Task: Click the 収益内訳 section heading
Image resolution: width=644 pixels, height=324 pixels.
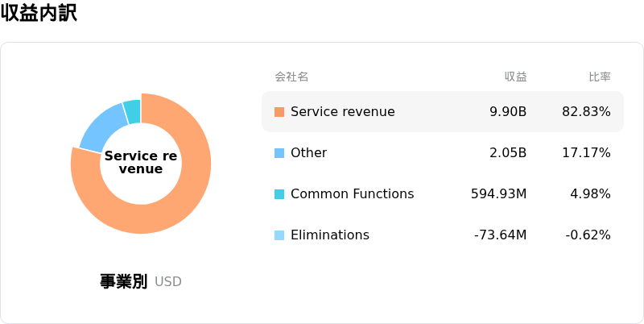Action: pos(39,13)
